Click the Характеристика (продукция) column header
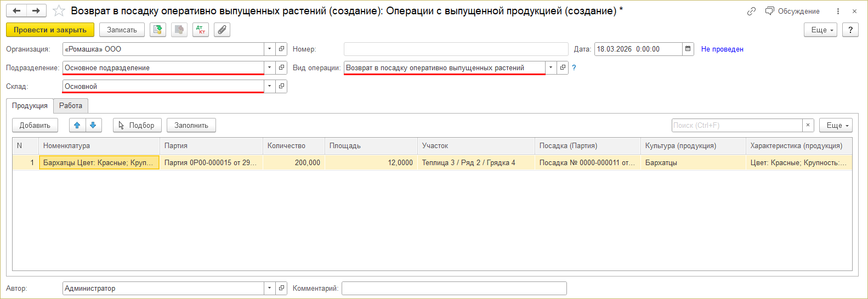This screenshot has height=299, width=868. pos(799,145)
